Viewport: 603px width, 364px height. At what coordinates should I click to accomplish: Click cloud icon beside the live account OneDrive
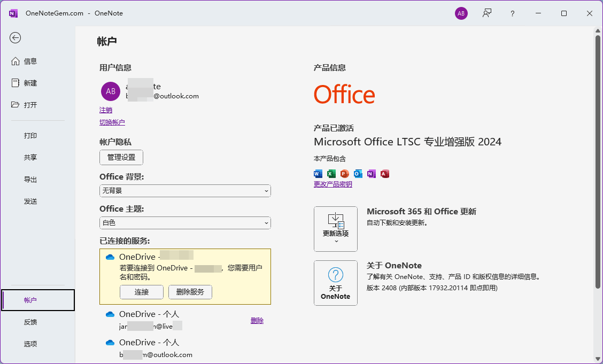[x=110, y=314]
